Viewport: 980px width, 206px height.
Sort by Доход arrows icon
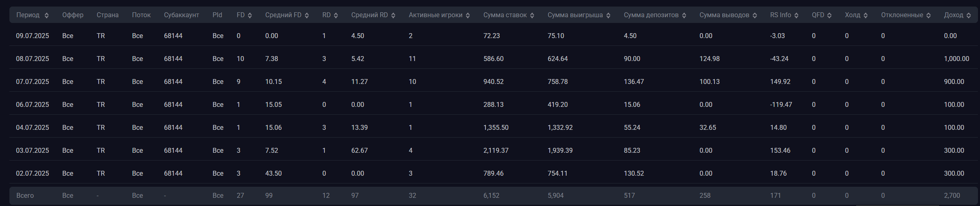tap(969, 15)
